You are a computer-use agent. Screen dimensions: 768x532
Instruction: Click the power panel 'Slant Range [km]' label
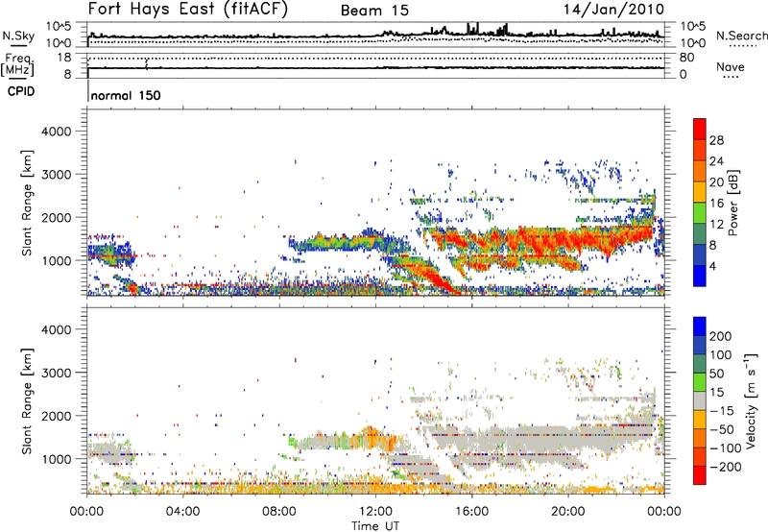(x=27, y=203)
